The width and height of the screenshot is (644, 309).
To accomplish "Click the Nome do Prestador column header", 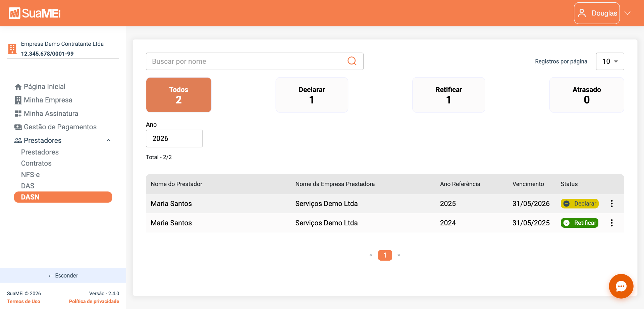I will click(176, 184).
